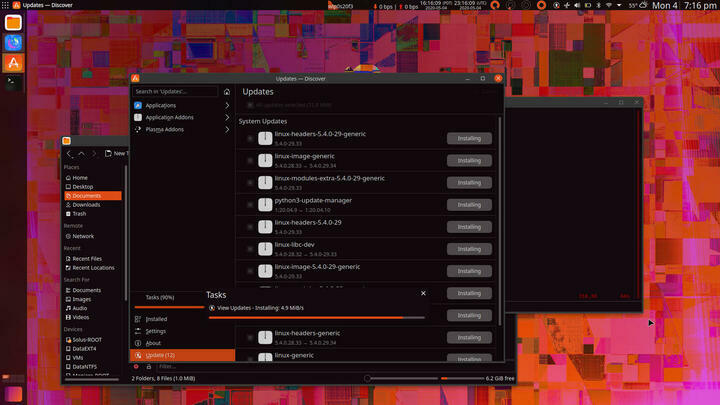Close the Tasks popup with the X
The width and height of the screenshot is (720, 405).
click(423, 293)
